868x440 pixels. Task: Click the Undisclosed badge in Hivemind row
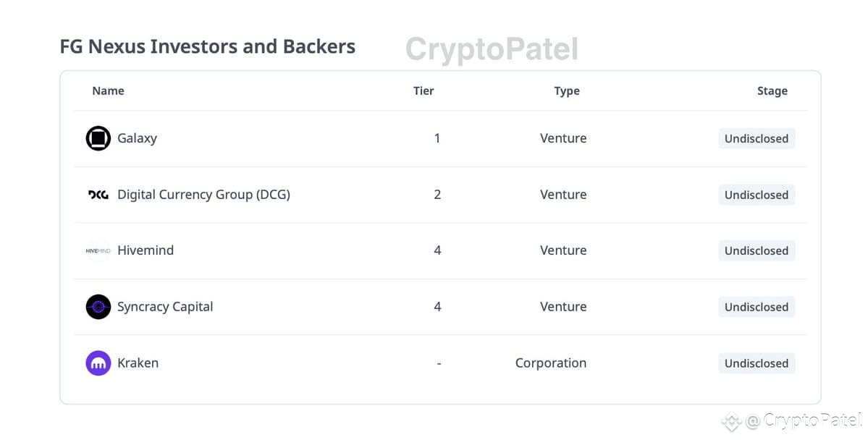757,250
